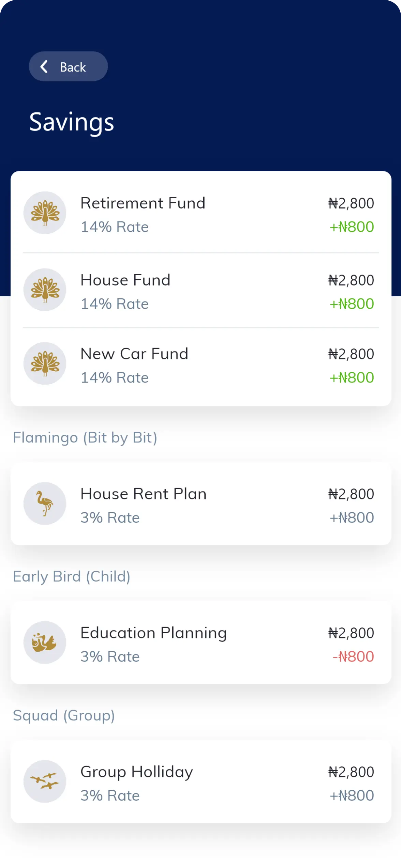The image size is (401, 868).
Task: Open the Education Planning card
Action: pyautogui.click(x=201, y=642)
